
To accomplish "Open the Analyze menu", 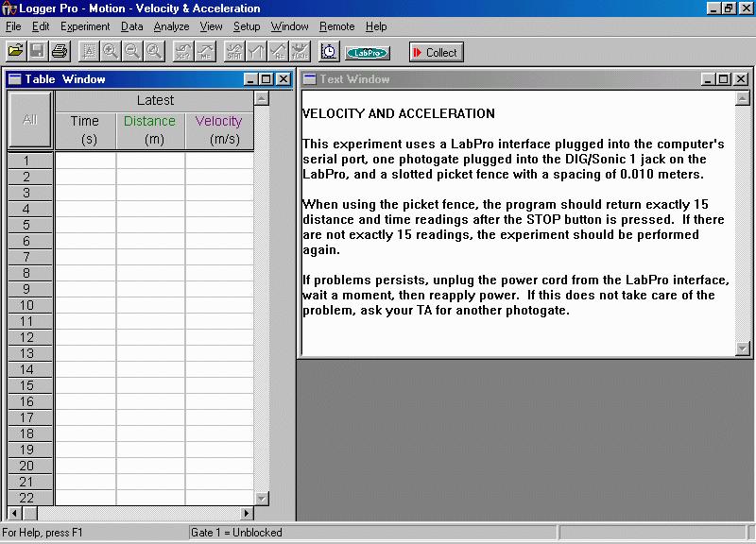I will point(171,26).
